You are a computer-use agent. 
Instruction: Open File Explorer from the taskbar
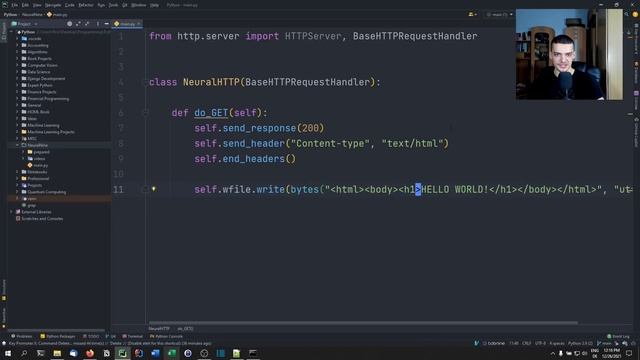[57, 353]
